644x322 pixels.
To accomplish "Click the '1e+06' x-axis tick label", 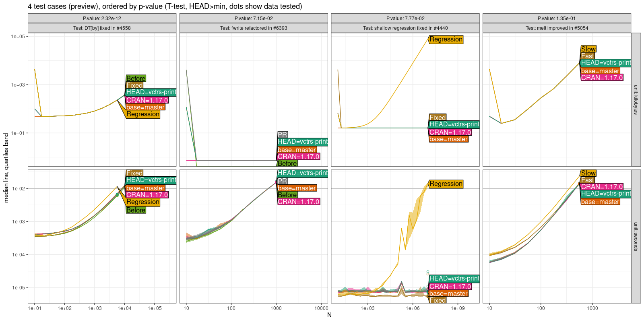I will 413,308.
